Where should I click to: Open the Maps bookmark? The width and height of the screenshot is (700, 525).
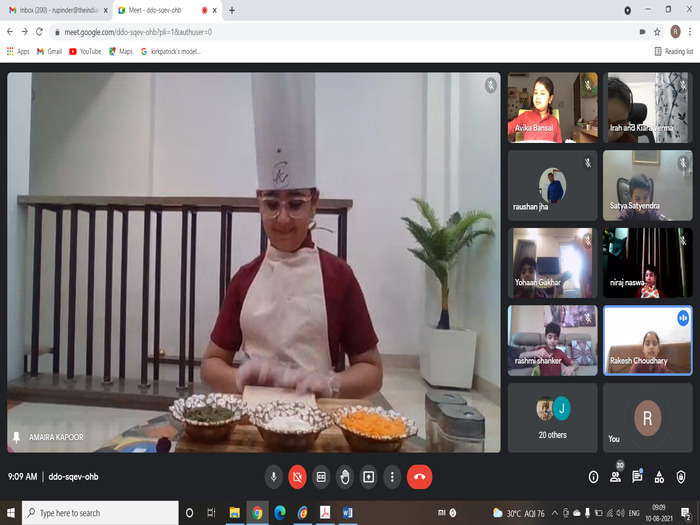[121, 52]
